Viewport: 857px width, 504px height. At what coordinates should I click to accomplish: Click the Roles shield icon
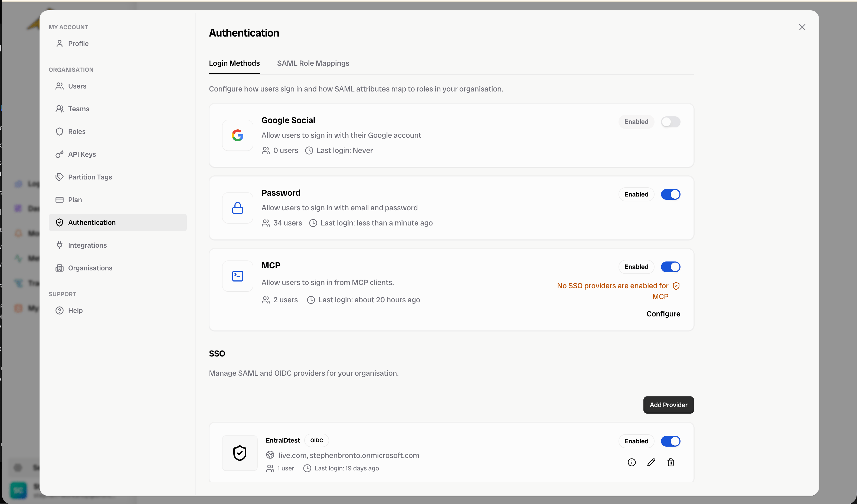pyautogui.click(x=60, y=132)
